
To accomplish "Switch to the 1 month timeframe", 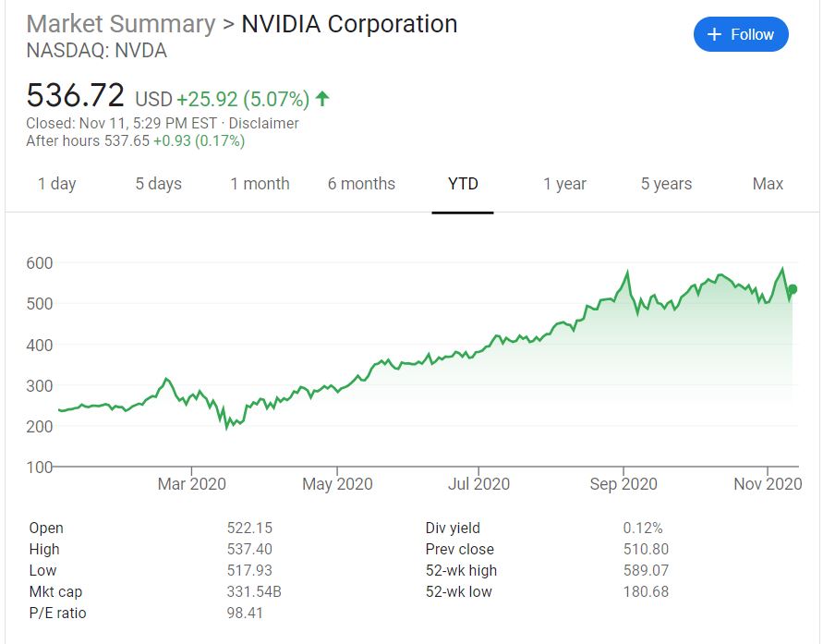I will coord(261,184).
